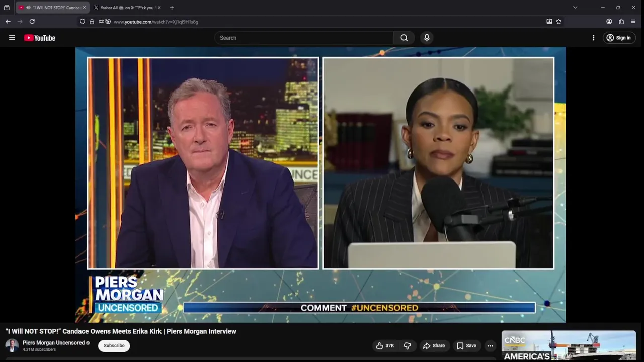Go back with the browser back arrow

(8, 22)
